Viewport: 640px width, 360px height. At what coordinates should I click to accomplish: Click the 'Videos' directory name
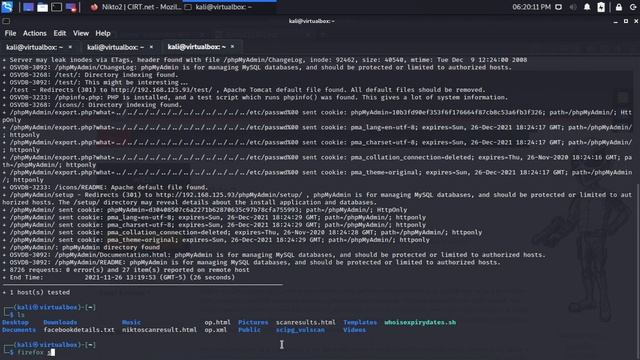tap(355, 330)
